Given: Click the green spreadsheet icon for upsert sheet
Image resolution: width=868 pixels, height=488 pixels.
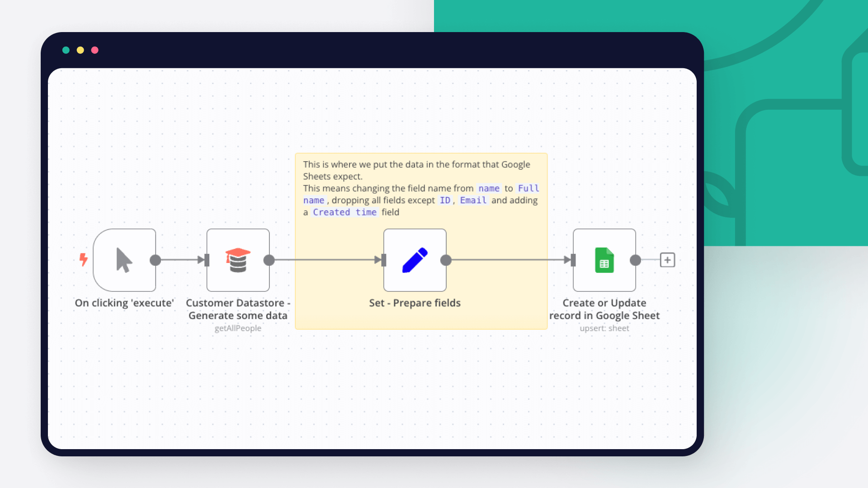Looking at the screenshot, I should pos(604,260).
